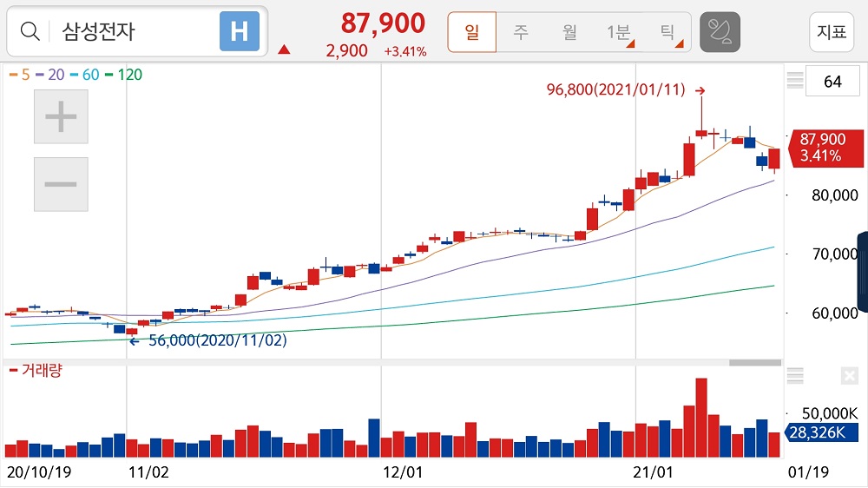
Task: Tap the blue H badge button
Action: coord(240,31)
